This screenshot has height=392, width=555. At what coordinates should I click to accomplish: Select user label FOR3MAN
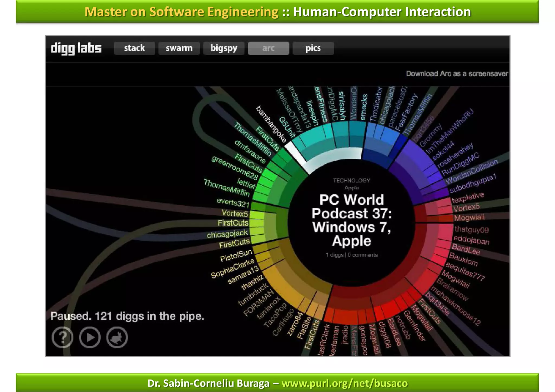[259, 303]
